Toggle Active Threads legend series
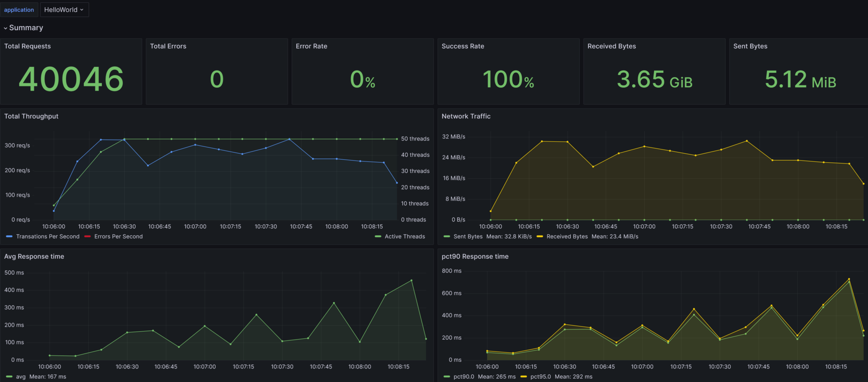The width and height of the screenshot is (868, 382). tap(404, 237)
